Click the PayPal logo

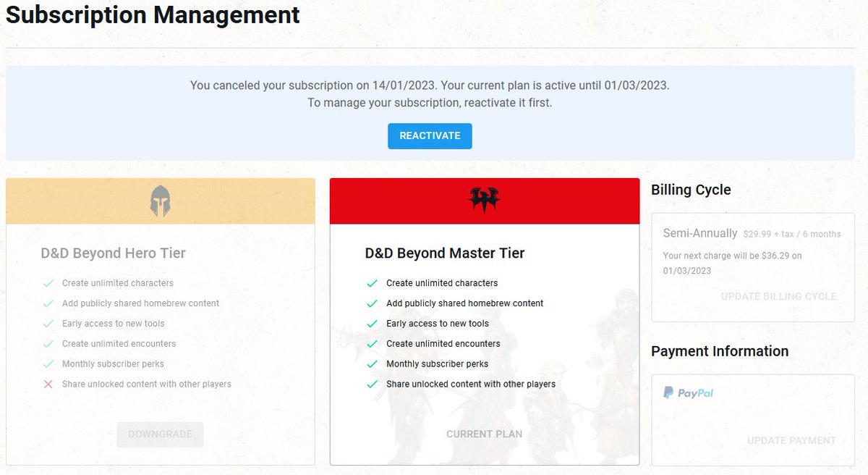point(689,392)
